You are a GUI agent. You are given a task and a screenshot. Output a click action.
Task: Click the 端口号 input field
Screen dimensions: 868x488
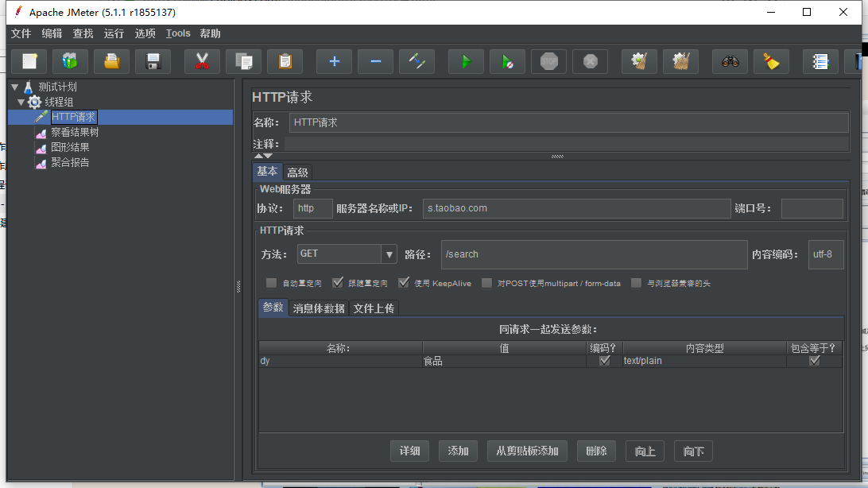(x=812, y=208)
